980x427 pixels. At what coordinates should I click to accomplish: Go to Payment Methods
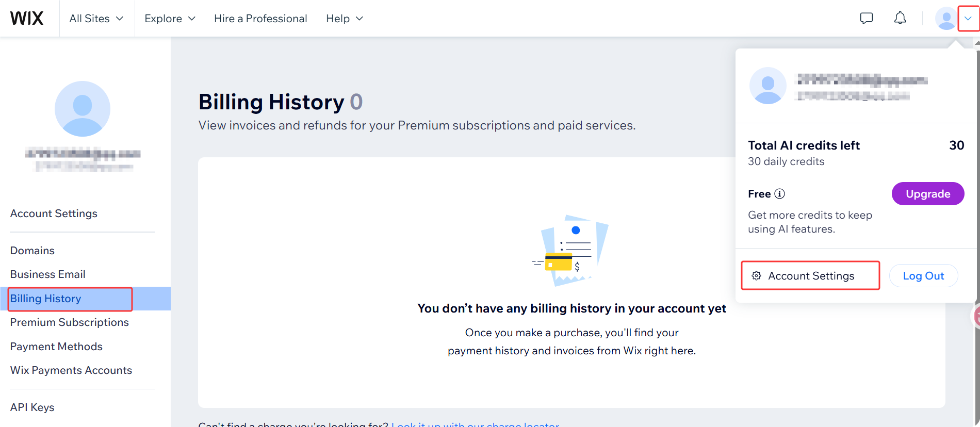point(56,347)
